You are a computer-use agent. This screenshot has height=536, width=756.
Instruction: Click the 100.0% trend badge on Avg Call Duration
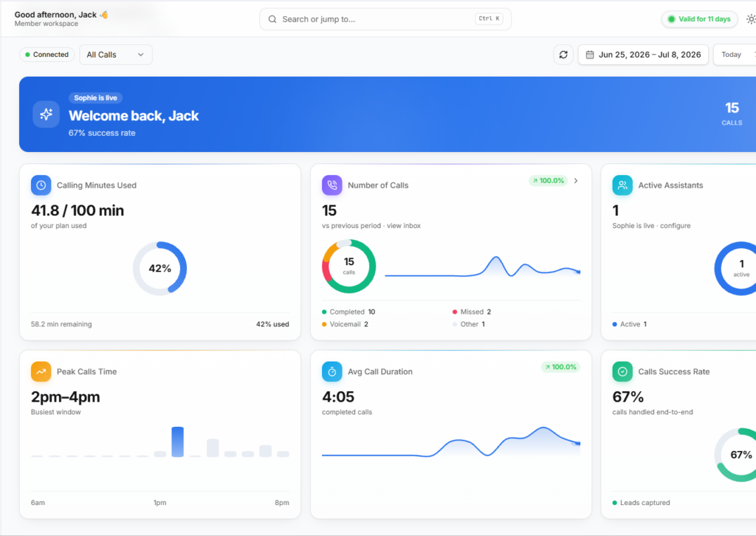560,367
